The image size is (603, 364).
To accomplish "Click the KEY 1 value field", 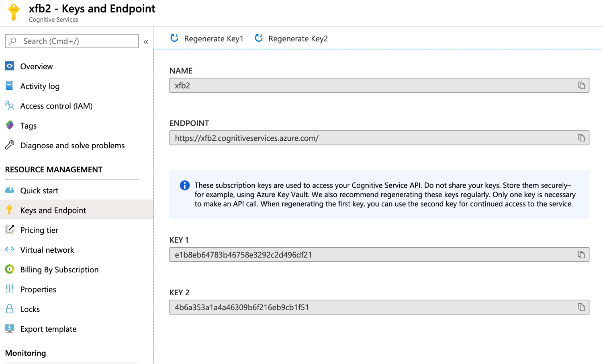I will tap(379, 254).
